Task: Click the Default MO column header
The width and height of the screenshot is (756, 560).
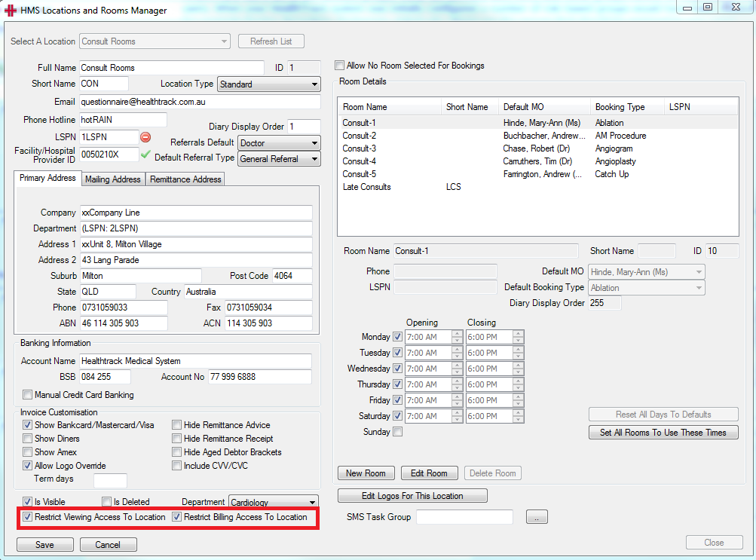Action: (x=544, y=107)
